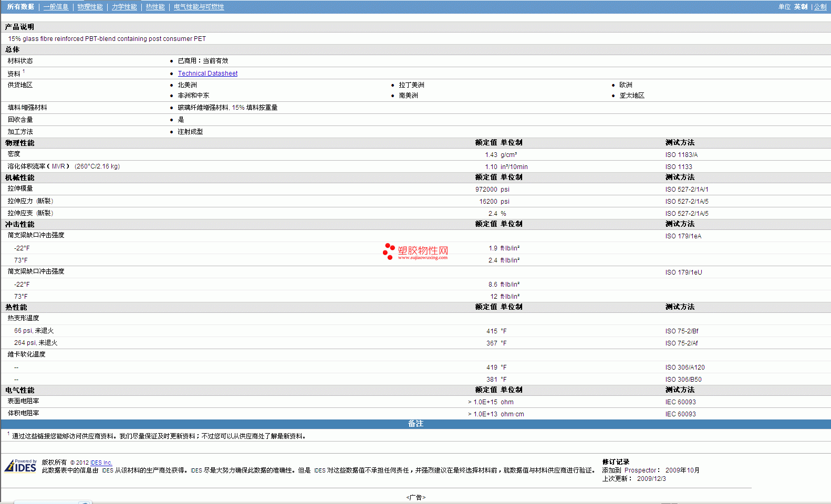Switch units to 公制
Image resolution: width=831 pixels, height=504 pixels.
coord(820,7)
